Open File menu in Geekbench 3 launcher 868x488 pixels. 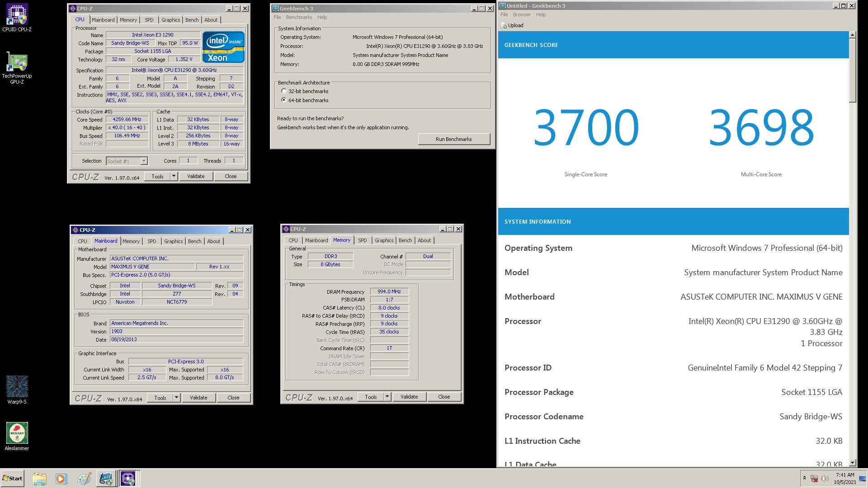click(x=277, y=17)
